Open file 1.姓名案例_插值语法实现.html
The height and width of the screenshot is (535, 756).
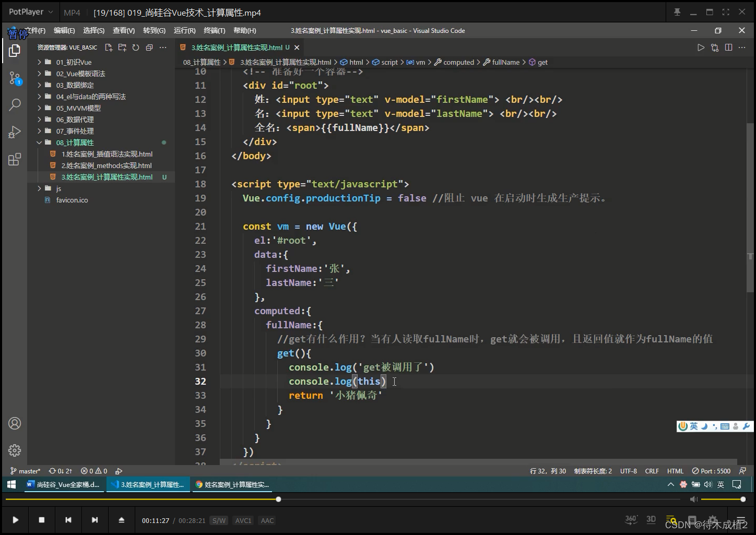(100, 154)
